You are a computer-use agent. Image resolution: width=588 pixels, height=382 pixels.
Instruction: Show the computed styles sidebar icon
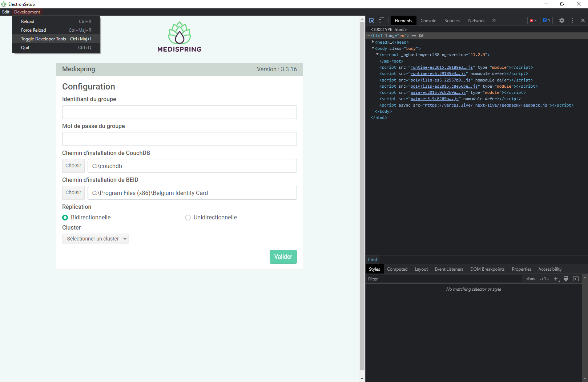point(576,279)
